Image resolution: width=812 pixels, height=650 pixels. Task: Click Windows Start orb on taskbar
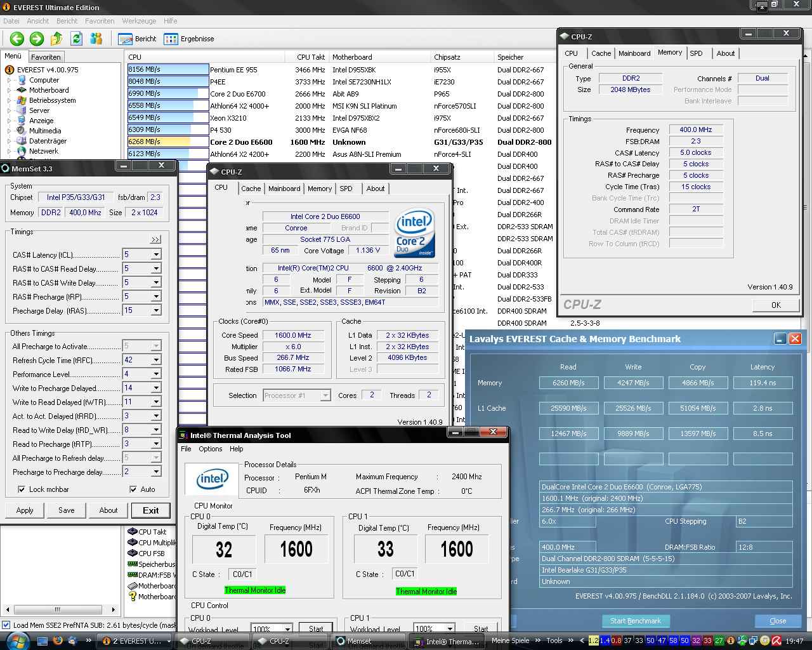[17, 640]
